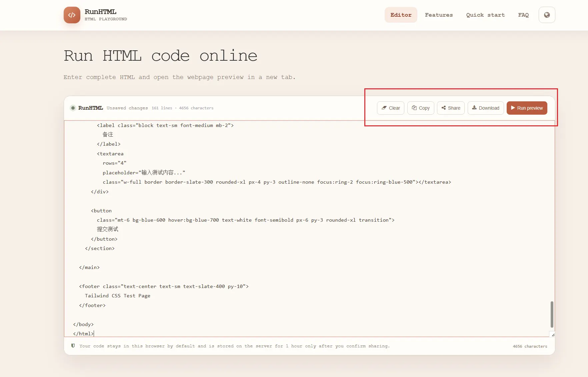Click '4656 characters' in the footer bar
588x377 pixels.
click(530, 346)
